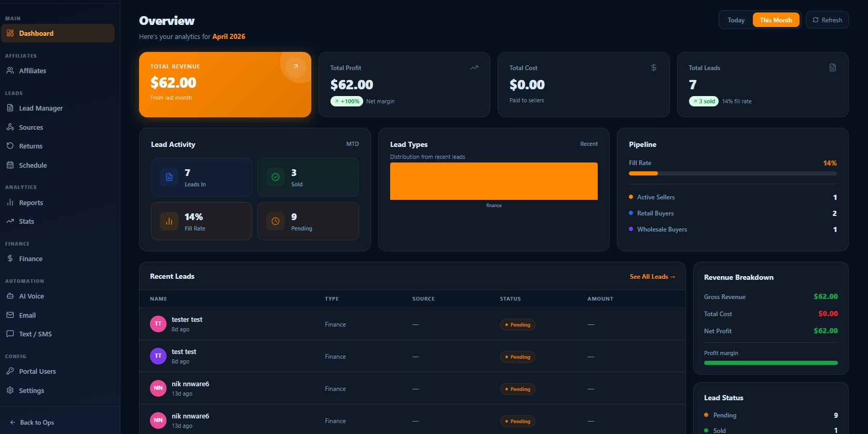Click the arrow icon on Total Revenue card
The width and height of the screenshot is (868, 434).
point(295,67)
